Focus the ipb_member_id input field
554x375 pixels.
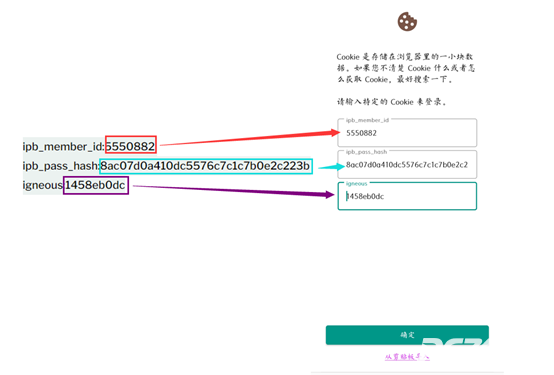[x=407, y=133]
